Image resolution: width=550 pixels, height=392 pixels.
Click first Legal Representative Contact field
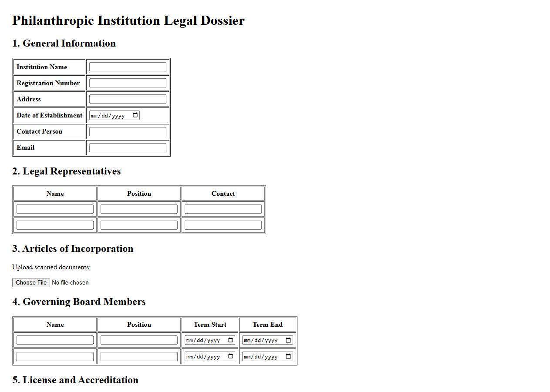(223, 209)
